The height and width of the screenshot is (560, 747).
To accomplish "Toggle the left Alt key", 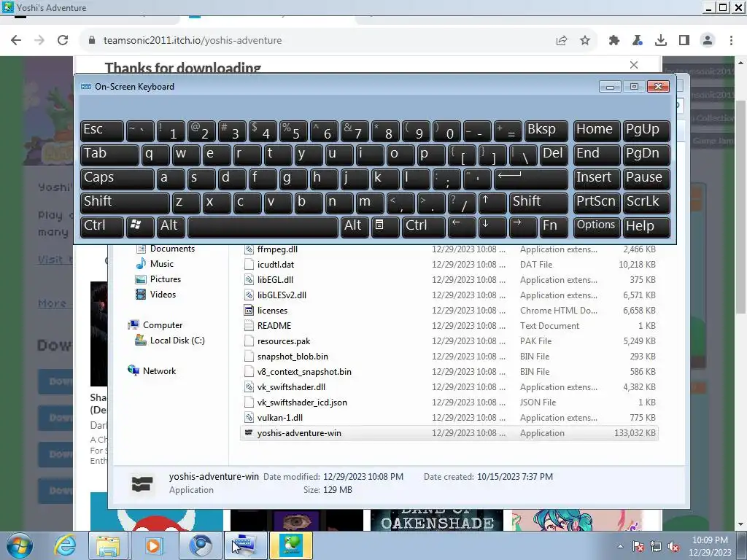I will [171, 227].
